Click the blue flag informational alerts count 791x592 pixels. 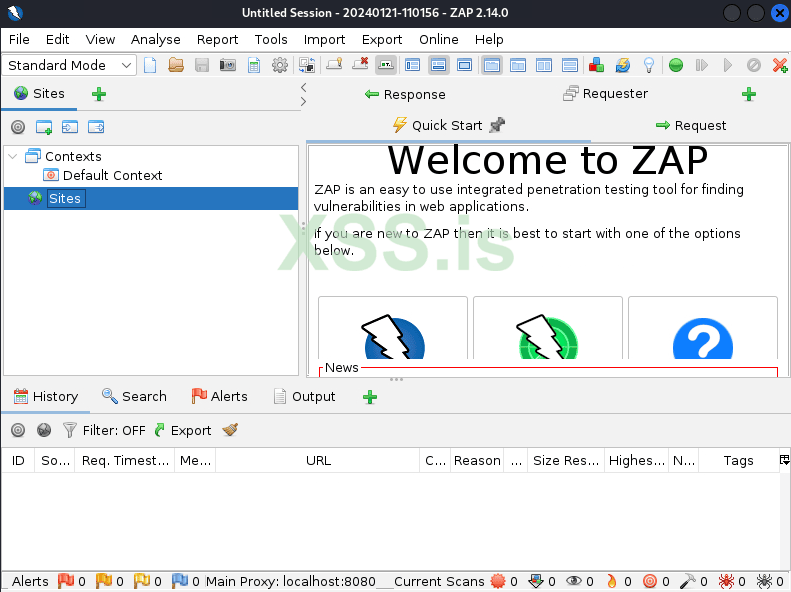click(x=186, y=581)
